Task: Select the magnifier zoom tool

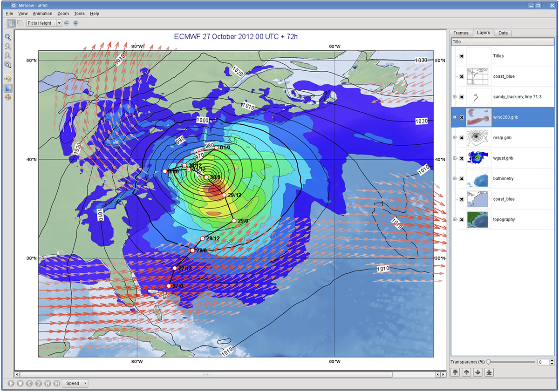Action: (x=8, y=37)
